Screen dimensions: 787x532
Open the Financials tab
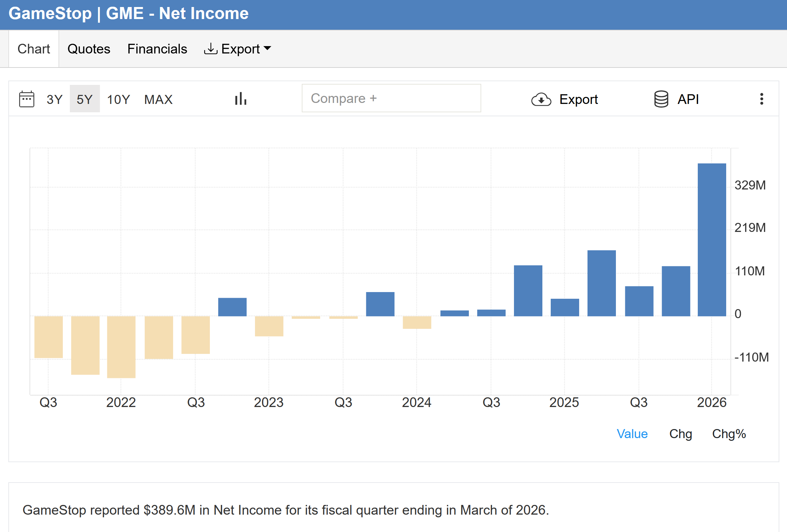157,49
